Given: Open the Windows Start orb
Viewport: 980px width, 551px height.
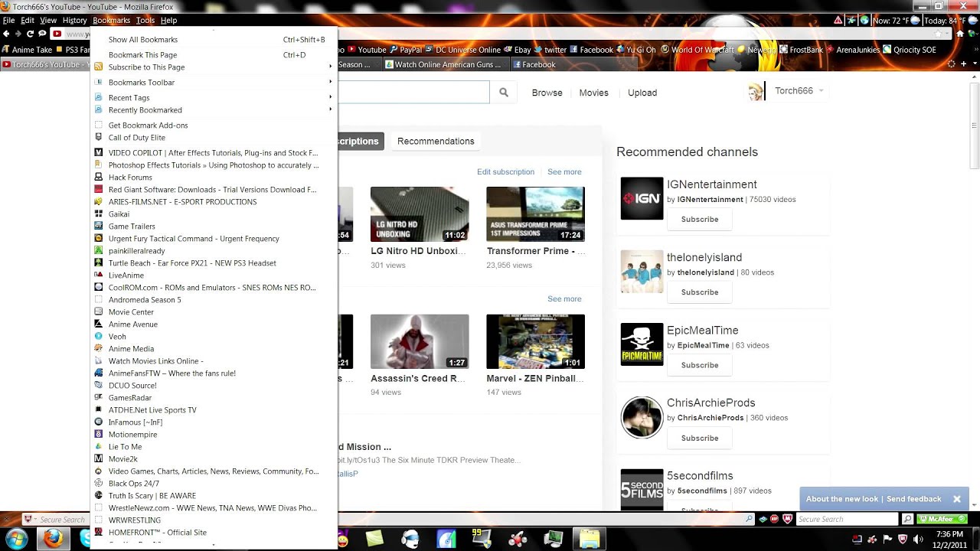Looking at the screenshot, I should [16, 539].
